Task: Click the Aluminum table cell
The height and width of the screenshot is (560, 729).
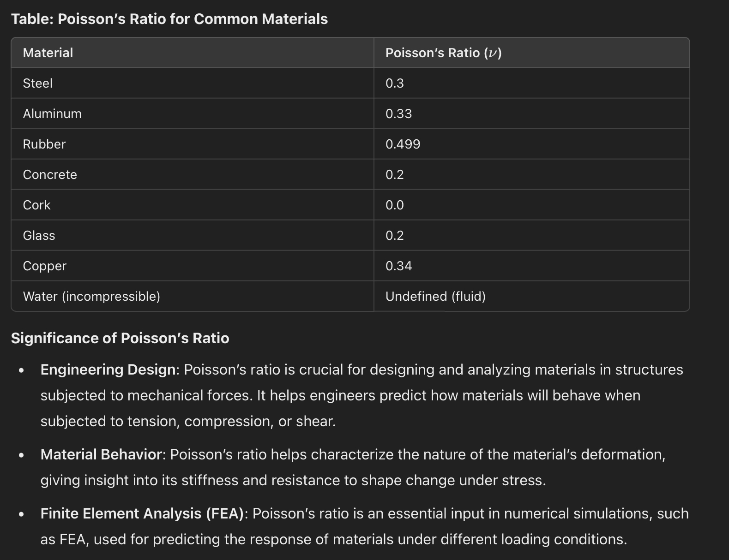Action: (52, 114)
